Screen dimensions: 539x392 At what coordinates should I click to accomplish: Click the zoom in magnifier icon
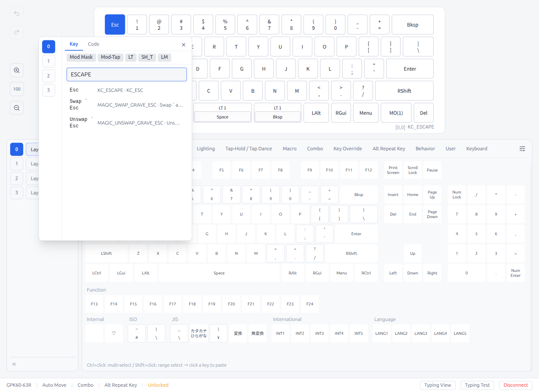(x=17, y=70)
